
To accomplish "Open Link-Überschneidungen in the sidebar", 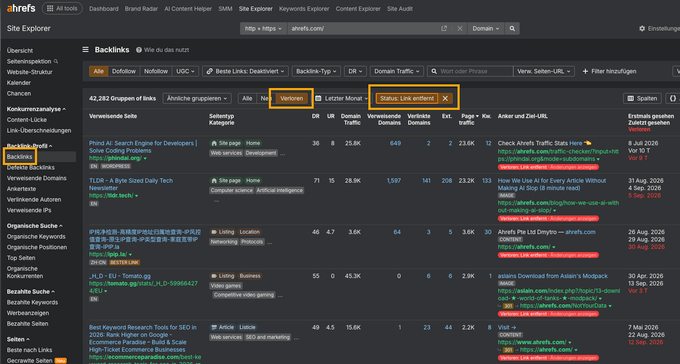I will pyautogui.click(x=39, y=130).
